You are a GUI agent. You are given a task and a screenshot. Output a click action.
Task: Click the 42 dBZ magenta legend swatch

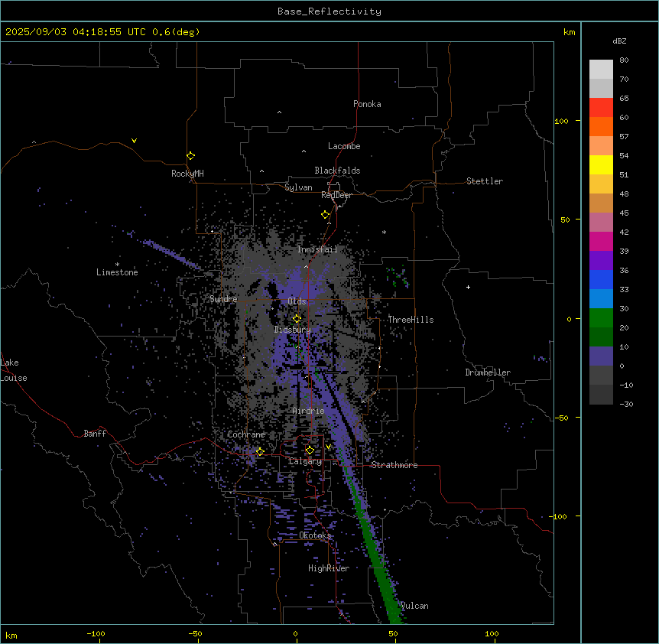601,241
